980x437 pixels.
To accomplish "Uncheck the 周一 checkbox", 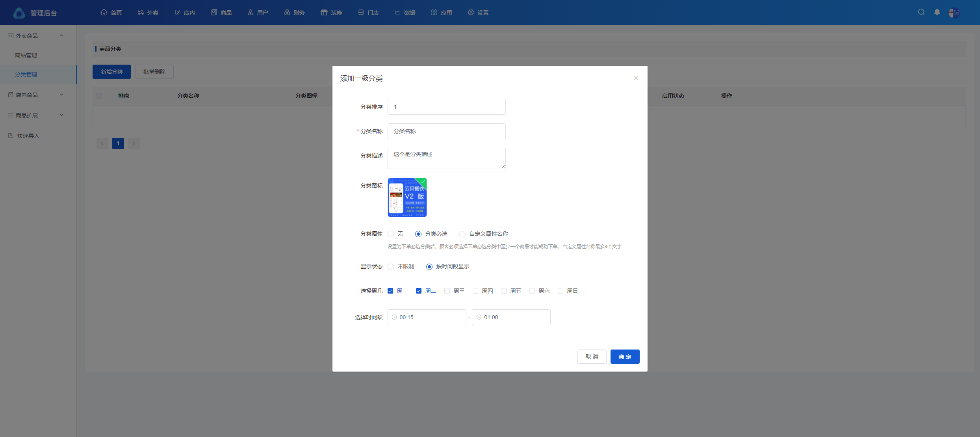I will [x=390, y=291].
